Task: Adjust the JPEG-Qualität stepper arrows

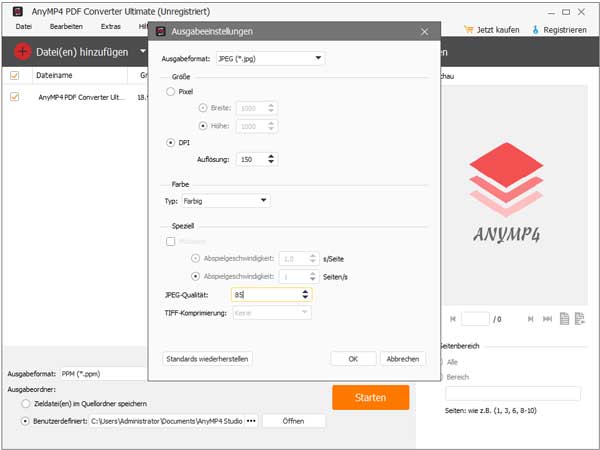Action: pyautogui.click(x=305, y=294)
